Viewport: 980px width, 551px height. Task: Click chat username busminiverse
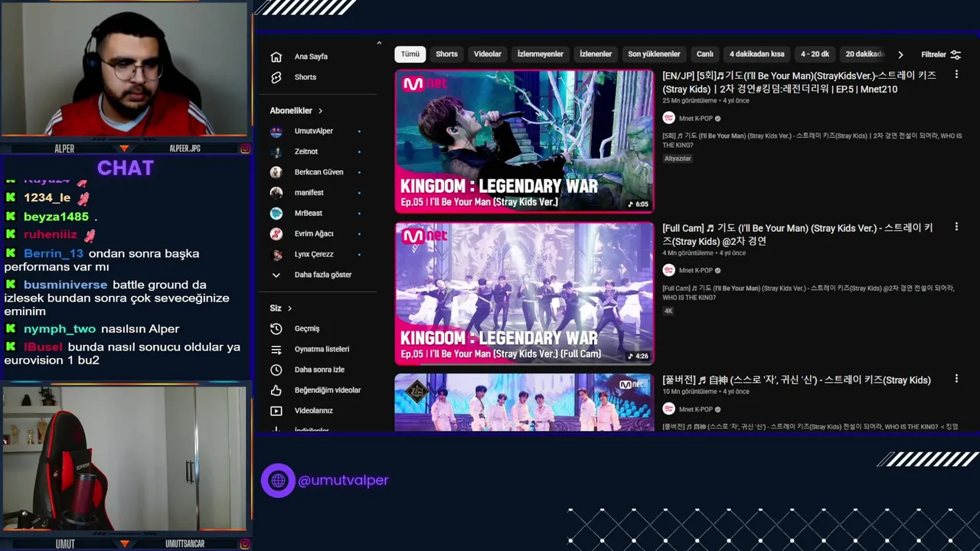coord(66,285)
